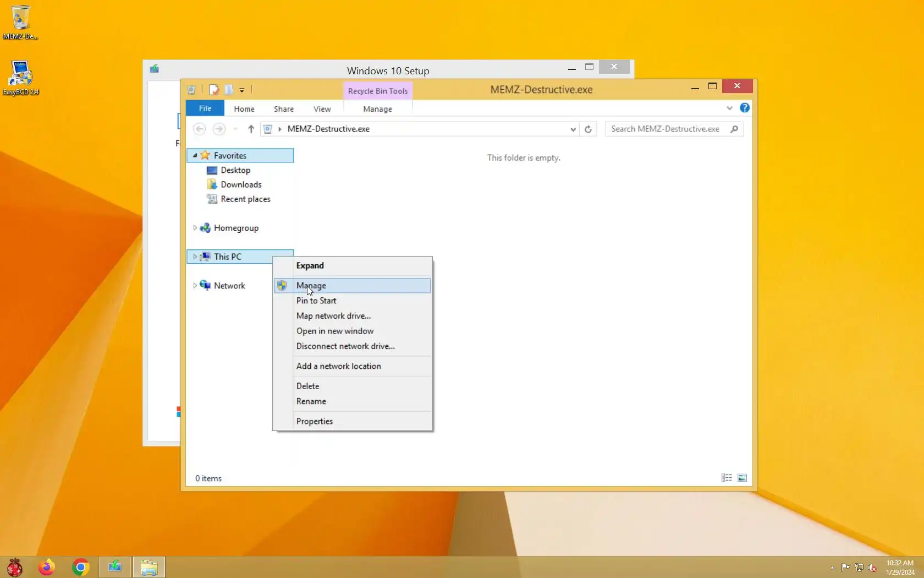
Task: Select Disconnect network drive... option
Action: [x=353, y=346]
